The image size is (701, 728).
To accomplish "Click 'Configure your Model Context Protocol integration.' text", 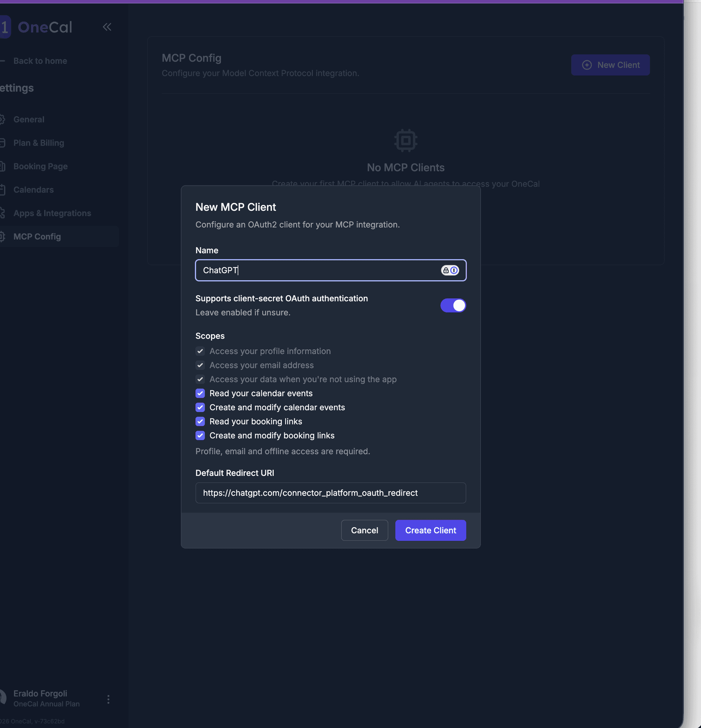I will coord(260,73).
